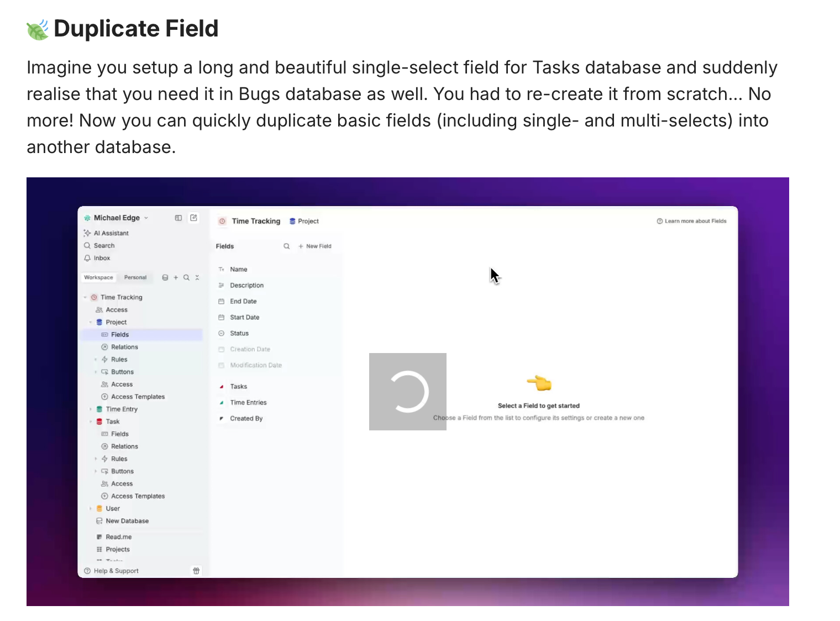Screen dimensions: 840x621
Task: Collapse all using the sidebar collapse icon
Action: pyautogui.click(x=197, y=277)
